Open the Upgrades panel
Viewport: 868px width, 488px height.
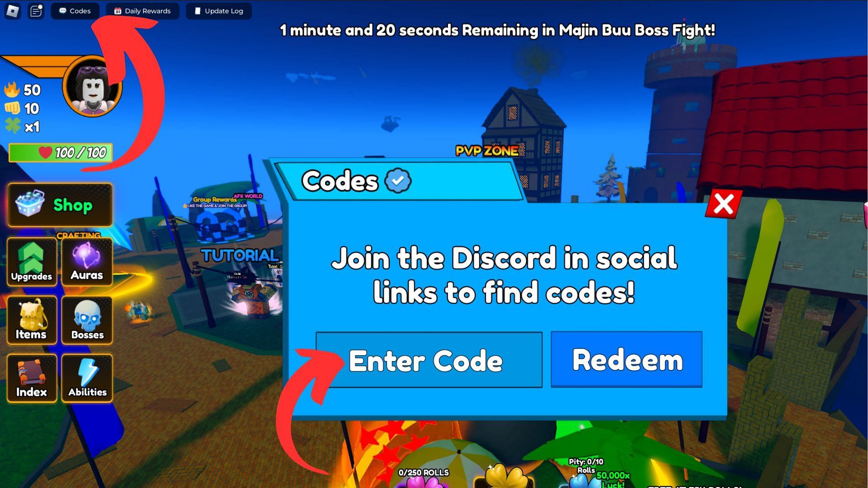coord(30,262)
